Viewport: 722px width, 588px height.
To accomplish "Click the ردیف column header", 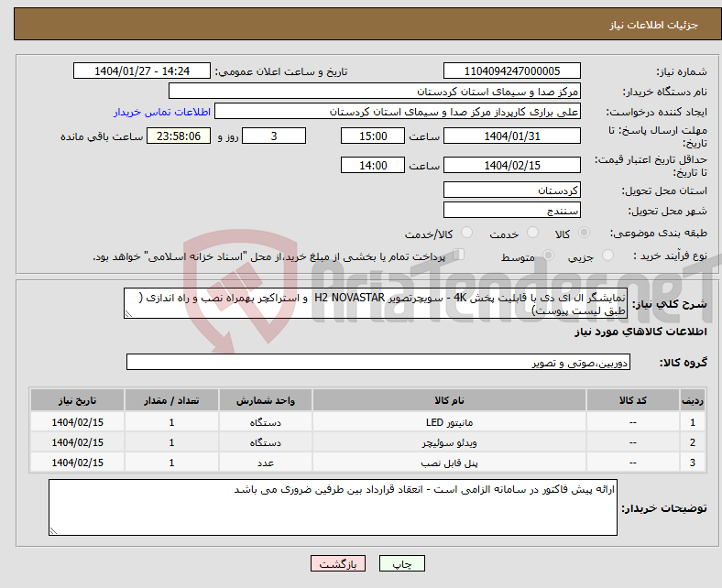I will tap(693, 400).
